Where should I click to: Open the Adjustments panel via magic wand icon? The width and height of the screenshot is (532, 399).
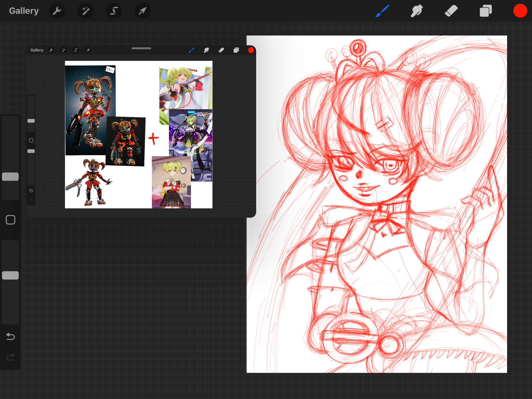(85, 11)
